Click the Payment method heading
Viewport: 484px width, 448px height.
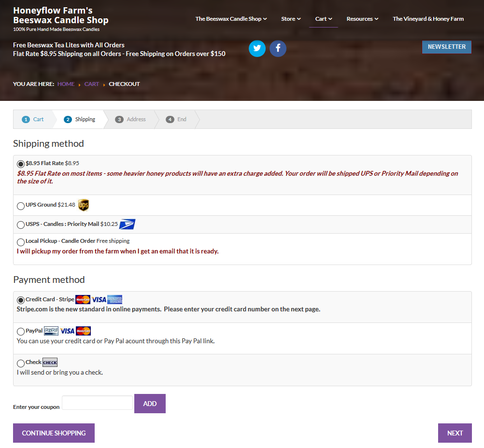49,280
